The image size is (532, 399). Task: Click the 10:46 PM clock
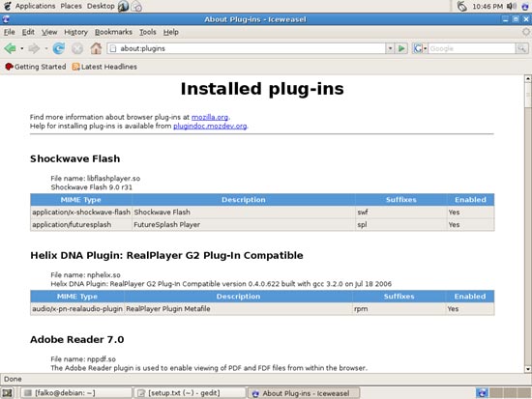coord(488,6)
